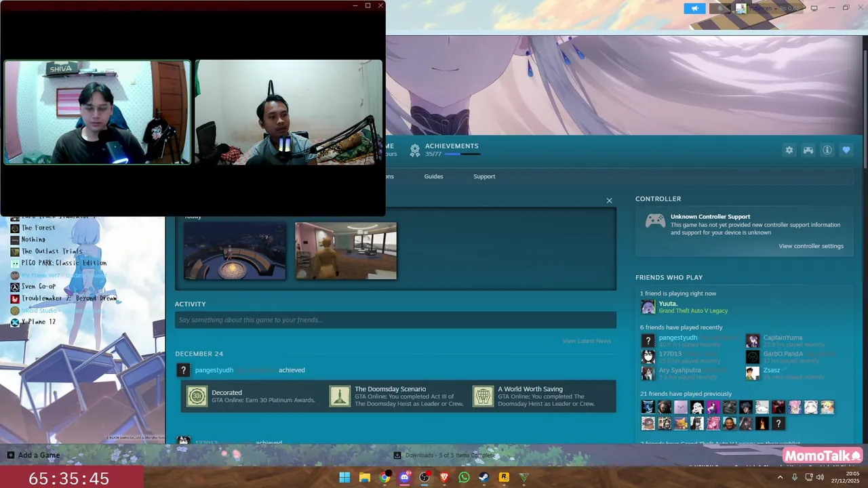
Task: Open WhatsApp from taskbar
Action: click(464, 478)
